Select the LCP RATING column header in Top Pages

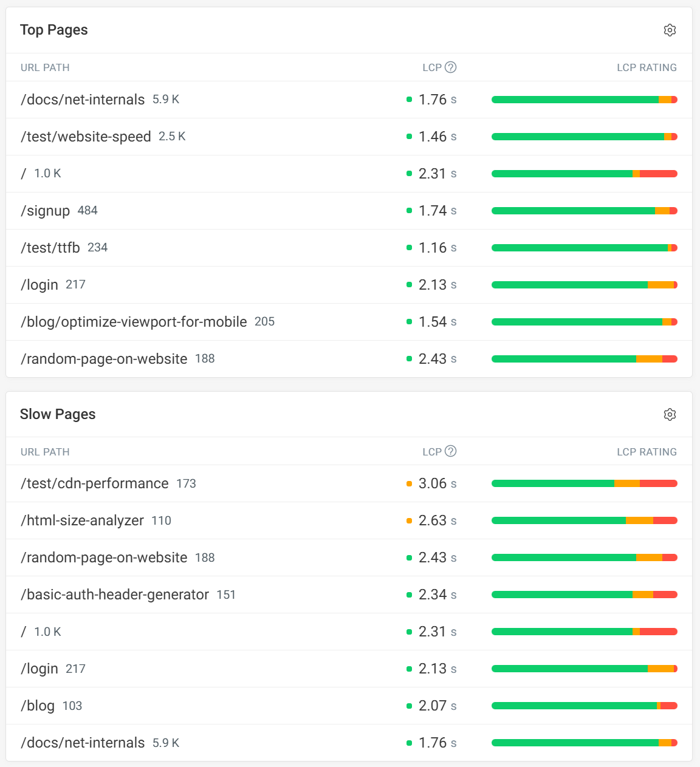[647, 67]
